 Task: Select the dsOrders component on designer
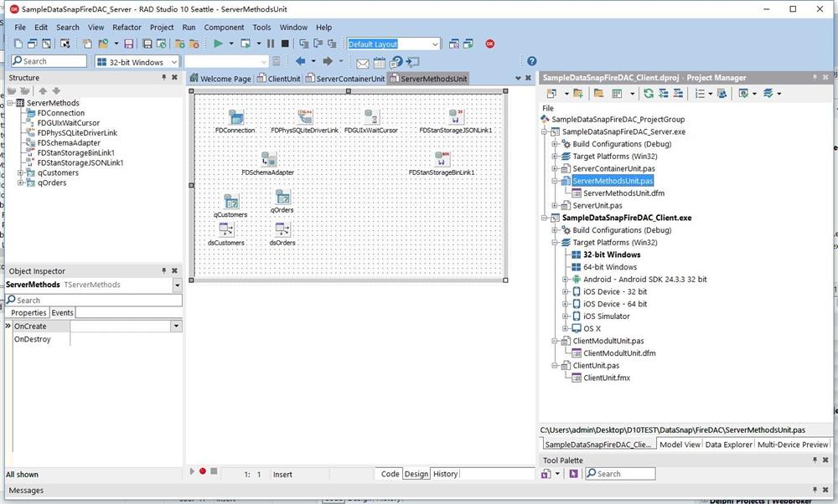[x=282, y=229]
